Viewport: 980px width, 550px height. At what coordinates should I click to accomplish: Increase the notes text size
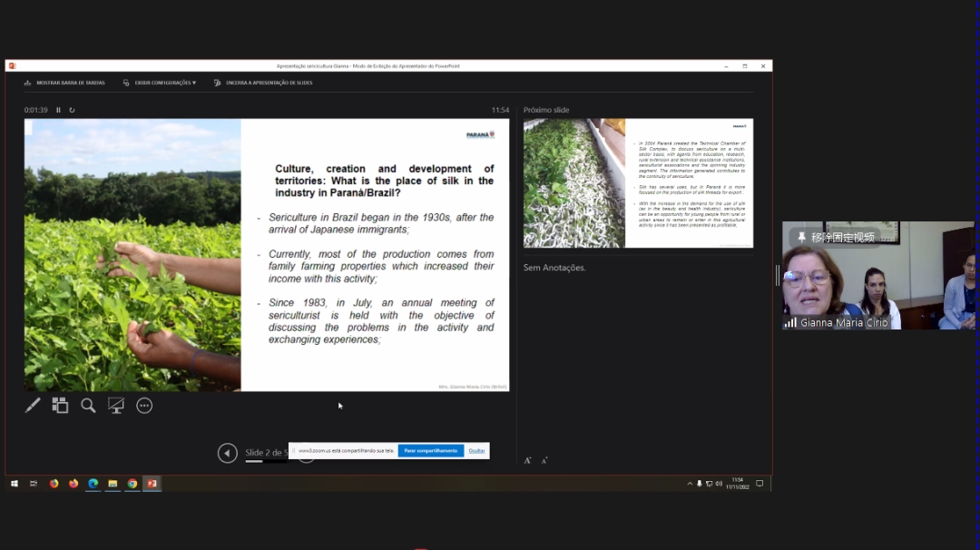[x=528, y=460]
